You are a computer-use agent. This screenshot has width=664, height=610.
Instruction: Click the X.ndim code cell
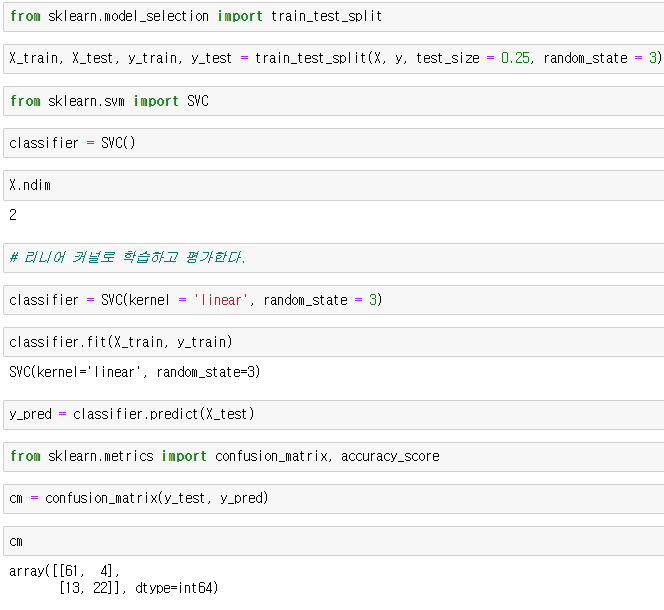334,185
